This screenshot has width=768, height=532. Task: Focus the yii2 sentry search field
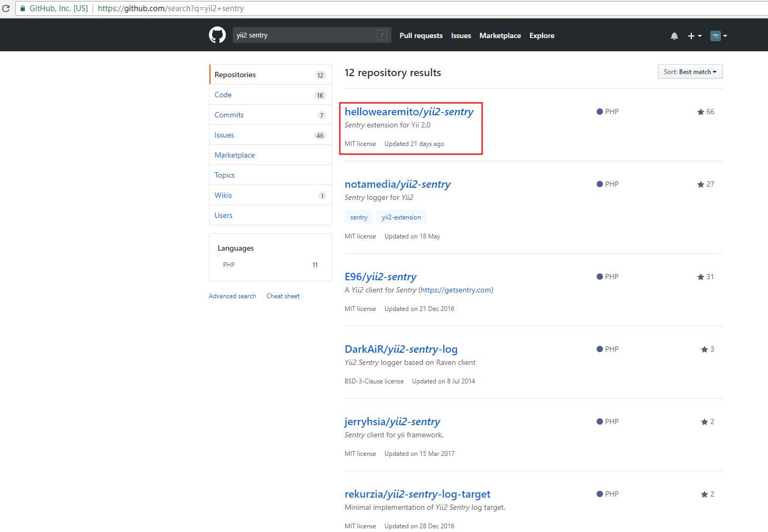tap(304, 35)
